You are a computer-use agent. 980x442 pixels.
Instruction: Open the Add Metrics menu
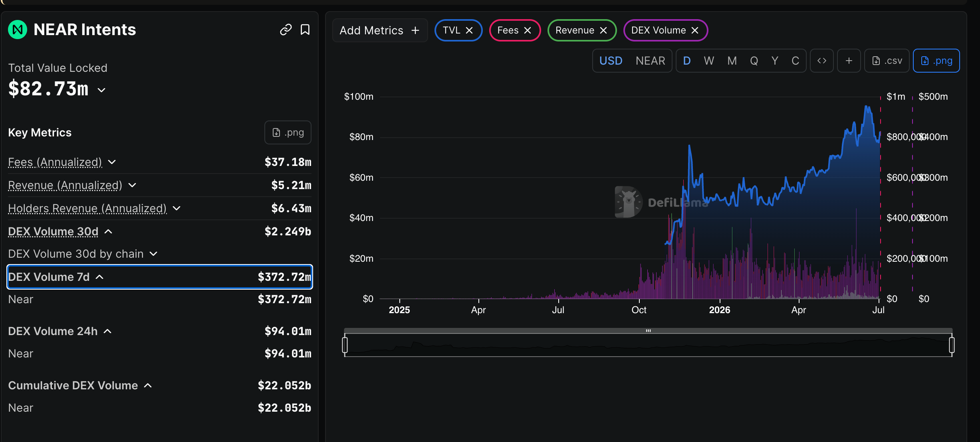click(x=380, y=30)
